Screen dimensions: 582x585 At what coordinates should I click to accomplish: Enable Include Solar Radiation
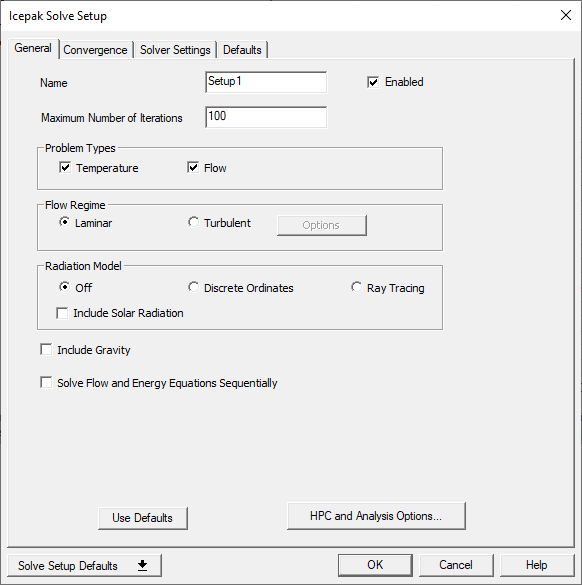pyautogui.click(x=62, y=313)
